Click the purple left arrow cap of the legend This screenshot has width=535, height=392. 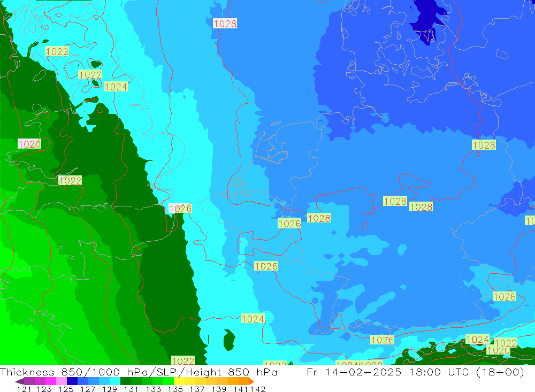19,381
